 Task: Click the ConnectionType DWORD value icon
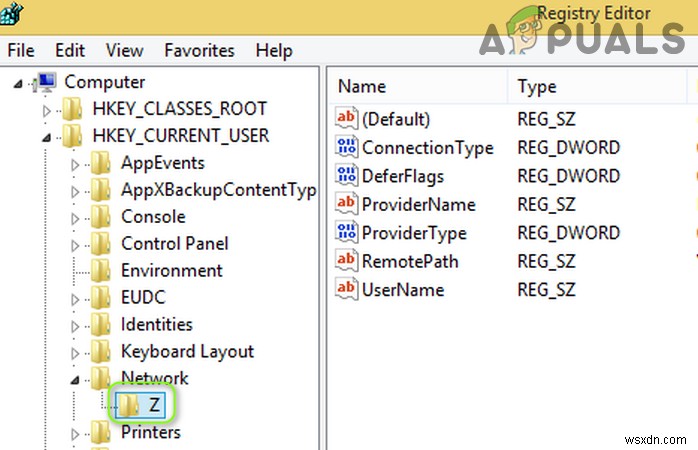point(346,148)
